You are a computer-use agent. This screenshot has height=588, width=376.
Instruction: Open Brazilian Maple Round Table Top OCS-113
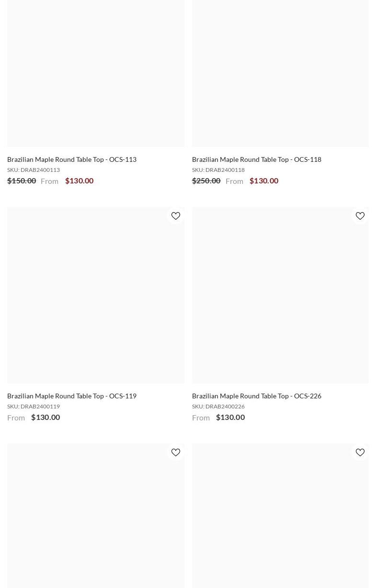point(72,159)
